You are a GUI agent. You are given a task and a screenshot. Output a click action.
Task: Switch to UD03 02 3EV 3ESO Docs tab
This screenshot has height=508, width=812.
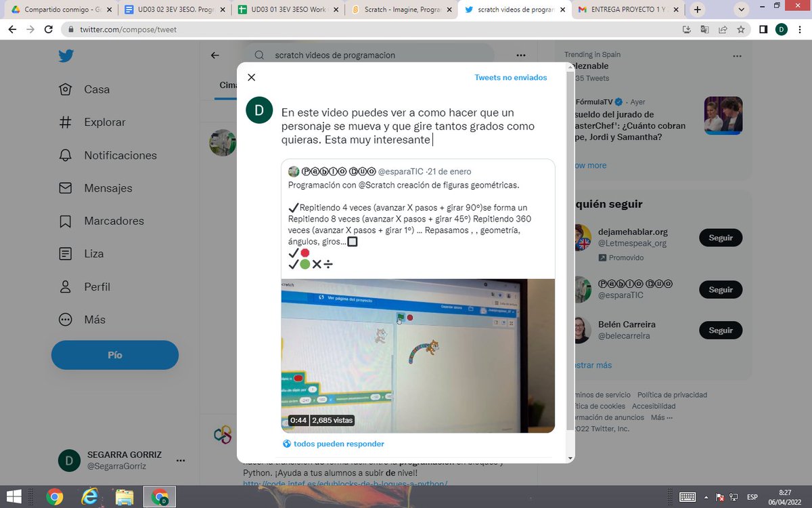click(x=176, y=10)
